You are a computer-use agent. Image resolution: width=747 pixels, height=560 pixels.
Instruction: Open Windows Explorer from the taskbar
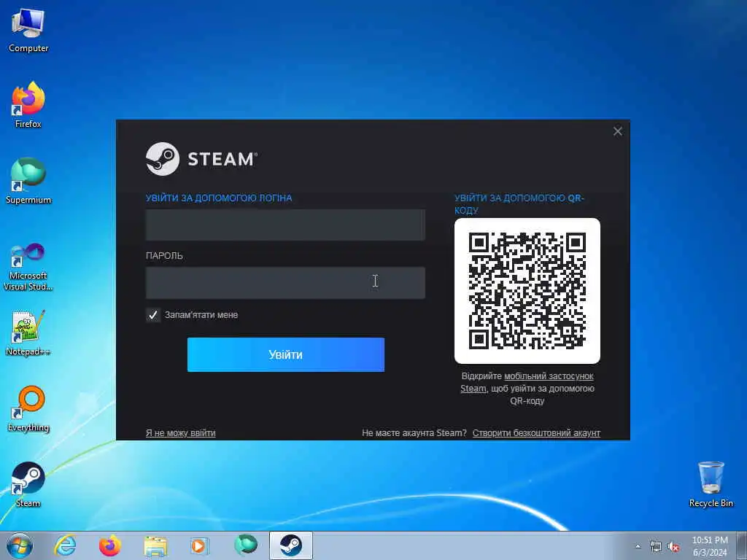[x=155, y=545]
